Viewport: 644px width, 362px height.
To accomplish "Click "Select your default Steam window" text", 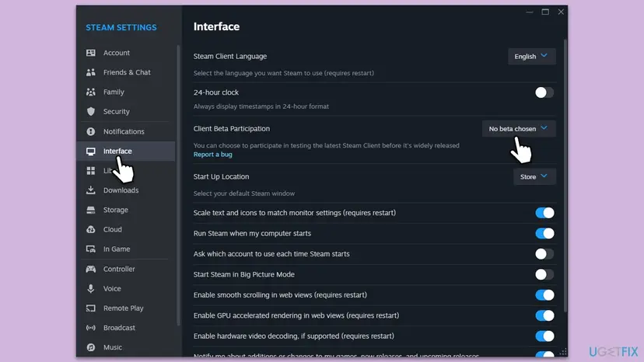I will (244, 193).
